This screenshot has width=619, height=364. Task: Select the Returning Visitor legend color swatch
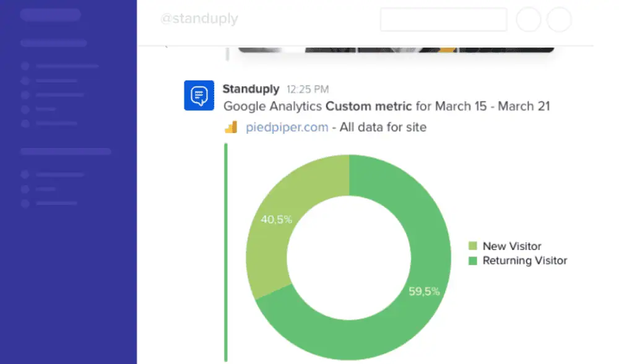(x=473, y=261)
